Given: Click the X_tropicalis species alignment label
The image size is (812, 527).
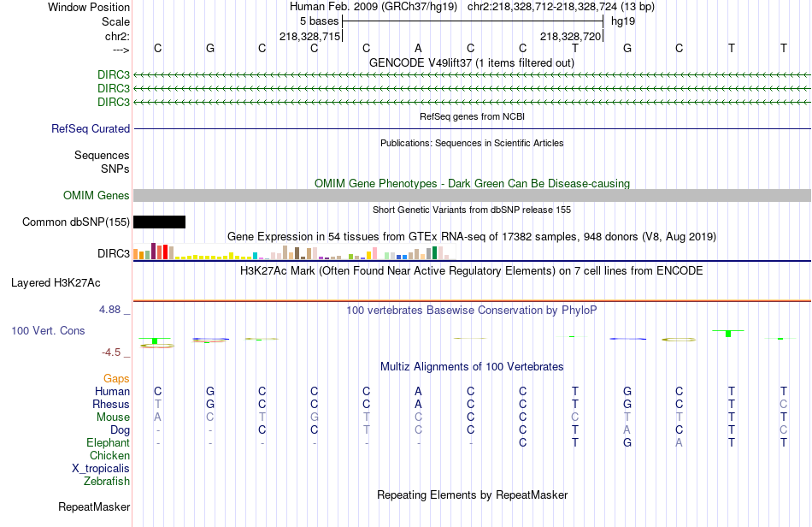Looking at the screenshot, I should (101, 469).
